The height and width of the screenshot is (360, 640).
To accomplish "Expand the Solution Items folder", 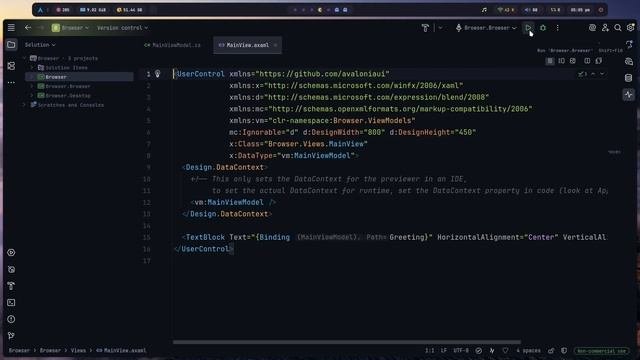I will tap(32, 68).
